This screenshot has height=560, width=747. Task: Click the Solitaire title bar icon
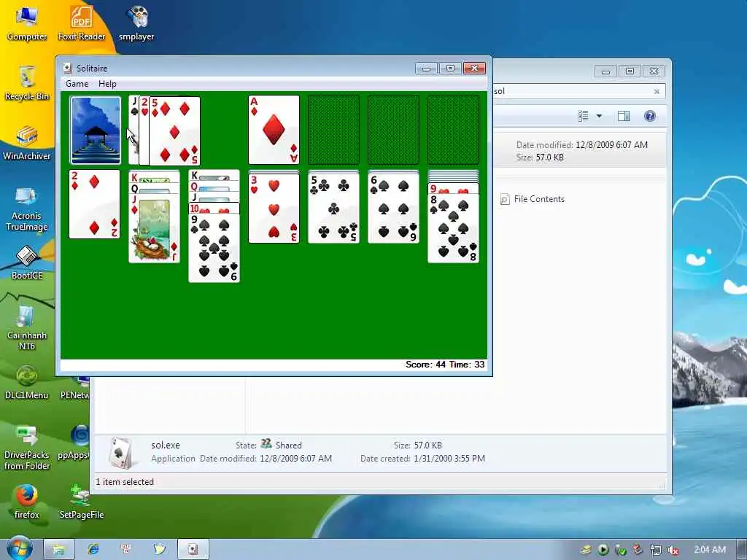(x=68, y=68)
